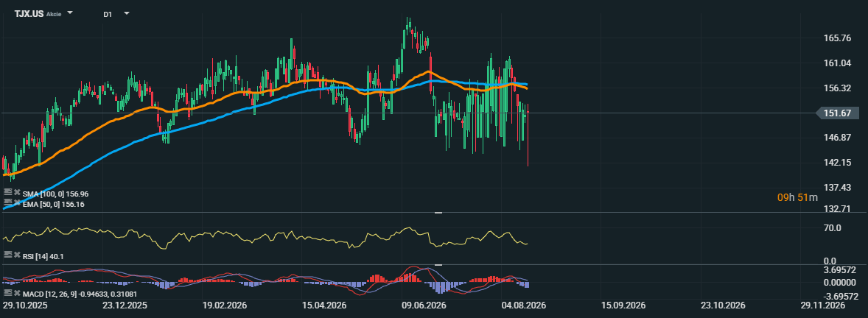Click the 165.76 price axis label
The height and width of the screenshot is (318, 868).
coord(838,38)
